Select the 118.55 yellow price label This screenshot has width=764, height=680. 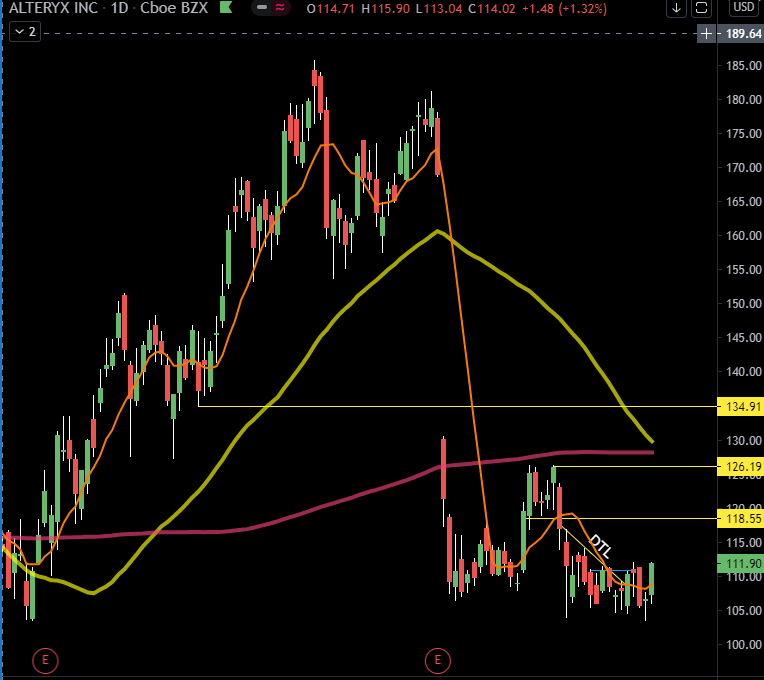741,519
